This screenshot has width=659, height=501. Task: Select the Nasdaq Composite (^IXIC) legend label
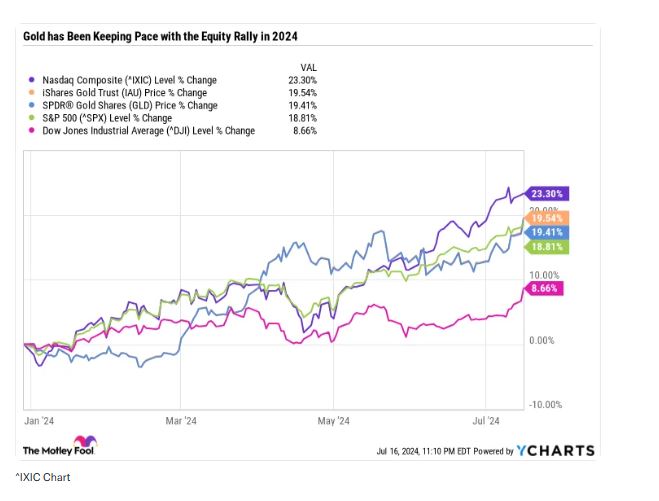(x=129, y=80)
